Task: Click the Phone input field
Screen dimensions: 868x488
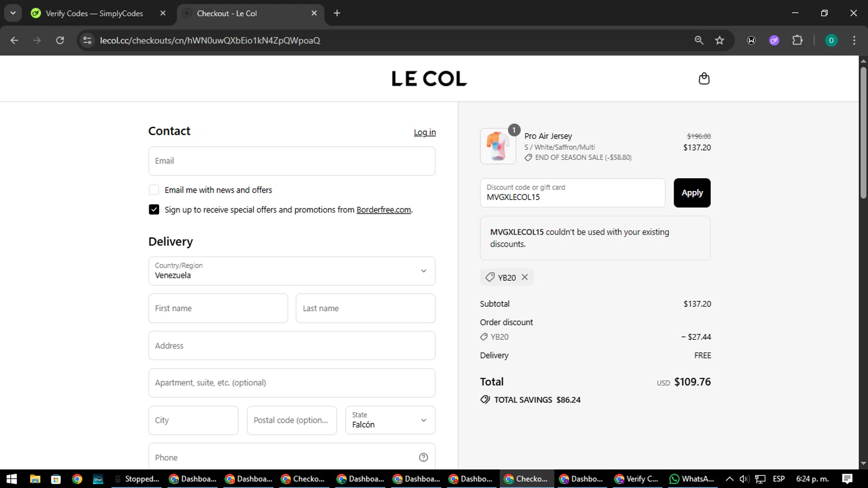Action: 292,457
